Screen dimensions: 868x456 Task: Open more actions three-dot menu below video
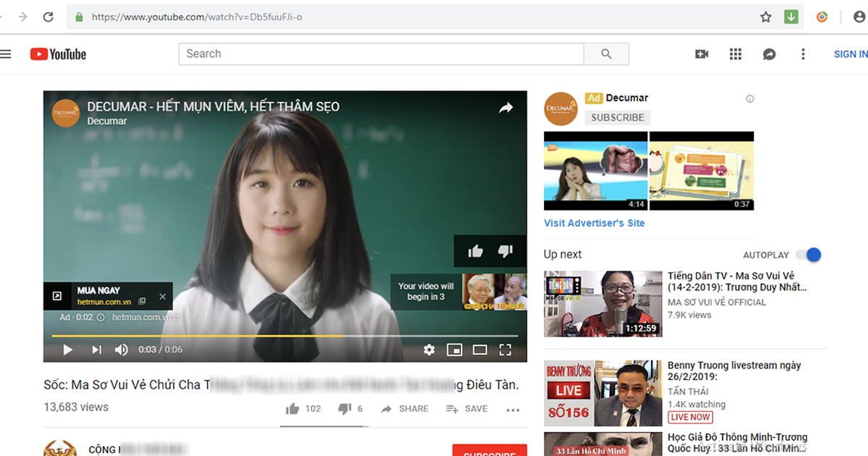coord(513,410)
